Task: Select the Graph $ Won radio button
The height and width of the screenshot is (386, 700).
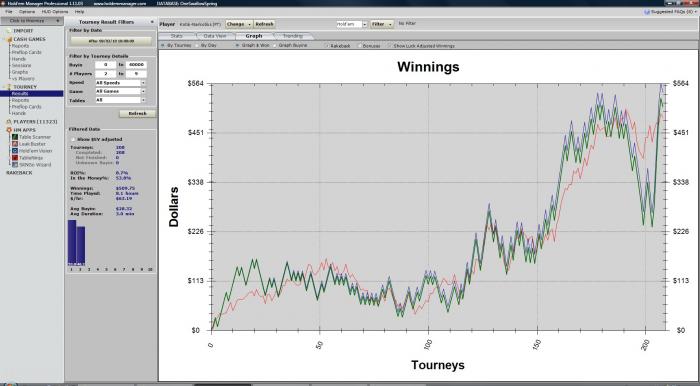Action: pos(238,46)
